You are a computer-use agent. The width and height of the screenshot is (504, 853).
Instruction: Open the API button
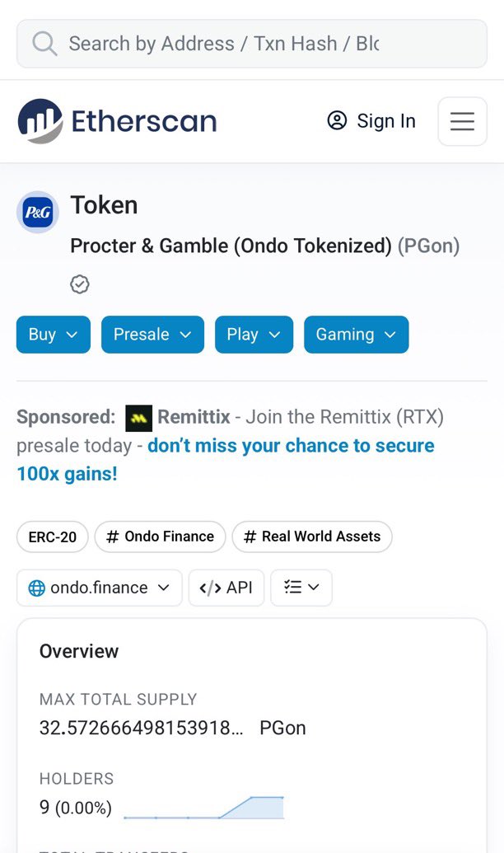(x=226, y=588)
